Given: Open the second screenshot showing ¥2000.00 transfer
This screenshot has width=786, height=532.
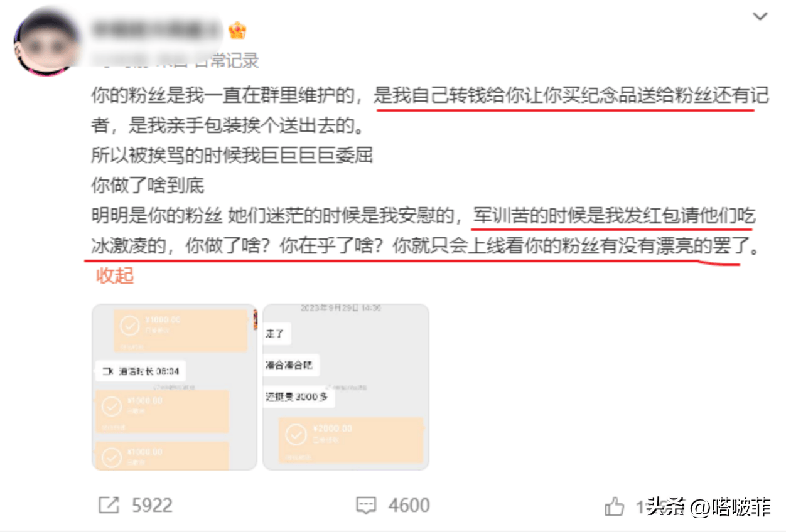Looking at the screenshot, I should (x=345, y=387).
